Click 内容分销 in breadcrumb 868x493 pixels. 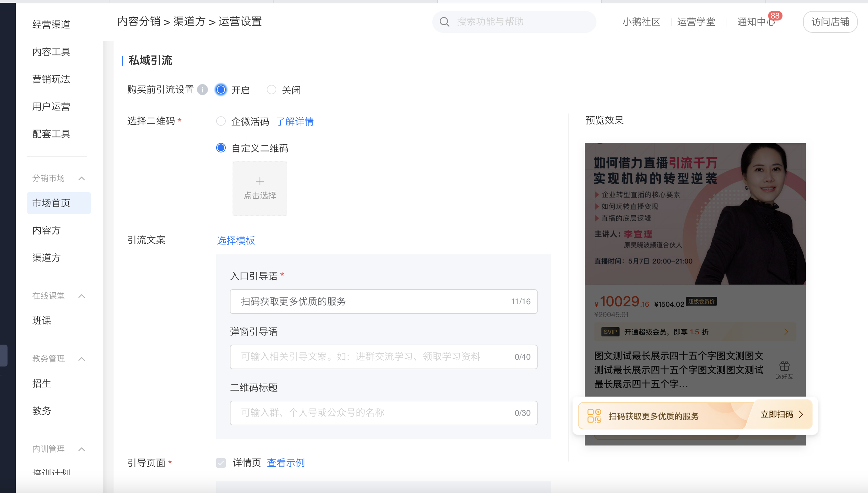coord(139,22)
